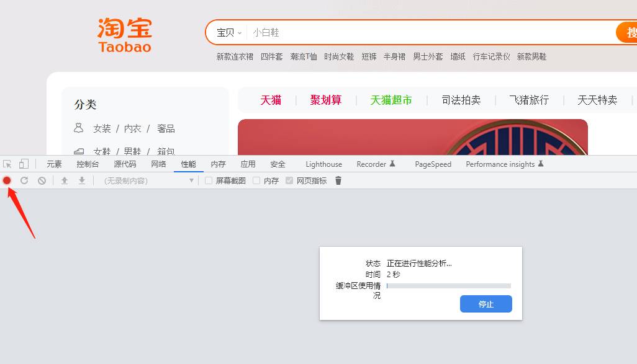Click the 小白鞋 search input field
This screenshot has width=637, height=364.
click(x=431, y=32)
